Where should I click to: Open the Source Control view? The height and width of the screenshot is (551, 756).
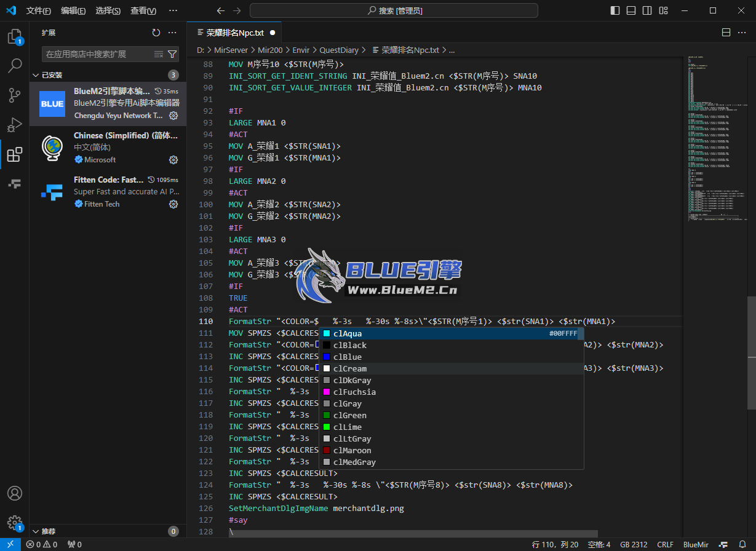point(15,95)
